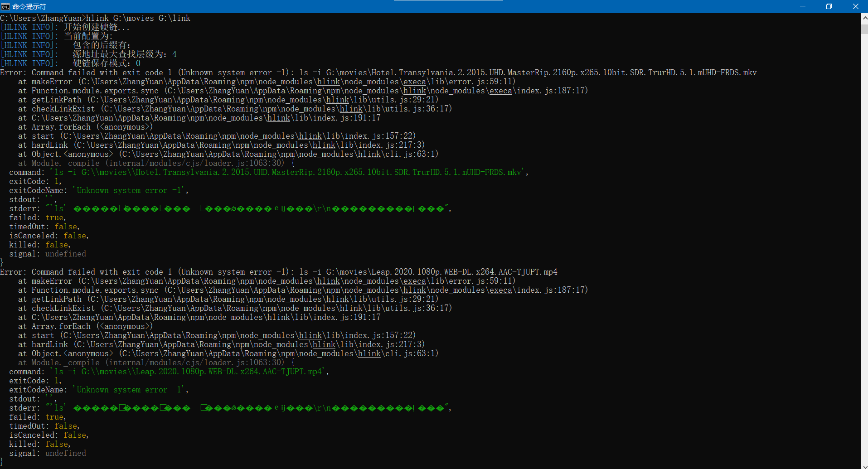Click the Command Prompt icon in title bar
This screenshot has height=469, width=868.
5,6
